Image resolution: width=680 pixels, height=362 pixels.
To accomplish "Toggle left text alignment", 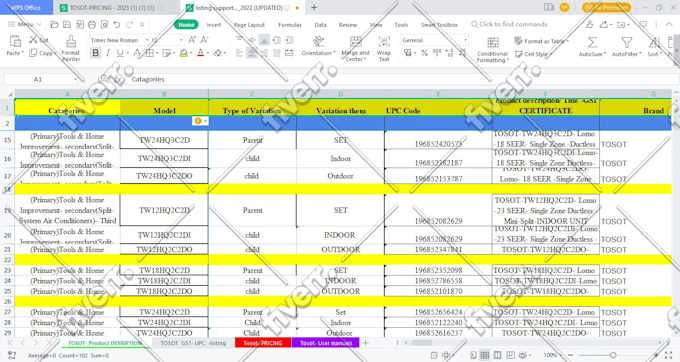I will tap(239, 53).
